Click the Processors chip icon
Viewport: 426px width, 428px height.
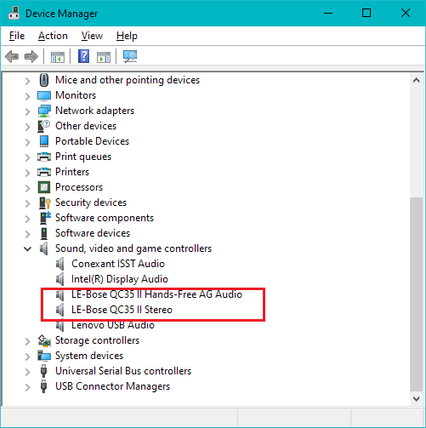click(44, 187)
